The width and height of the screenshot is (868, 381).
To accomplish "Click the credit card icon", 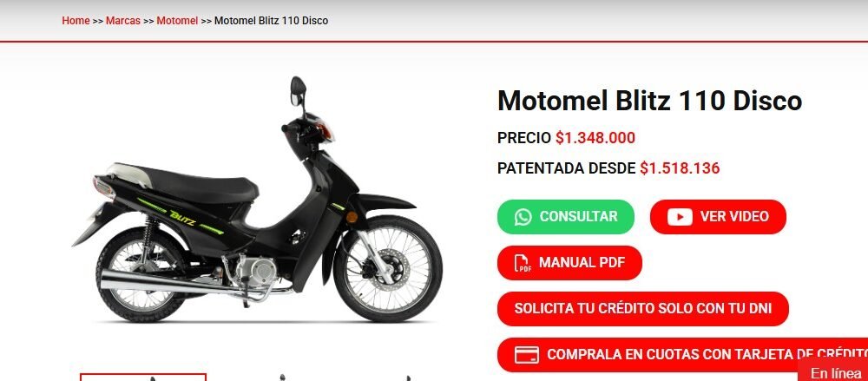I will 527,354.
